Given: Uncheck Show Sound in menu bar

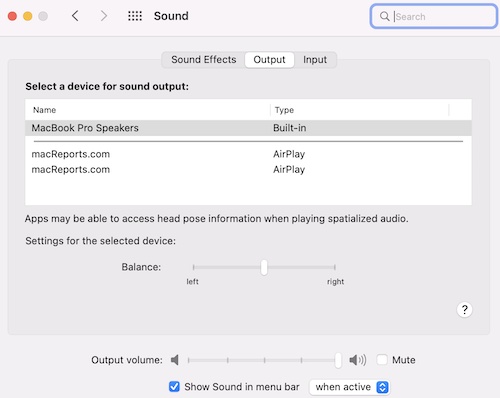Looking at the screenshot, I should 174,387.
